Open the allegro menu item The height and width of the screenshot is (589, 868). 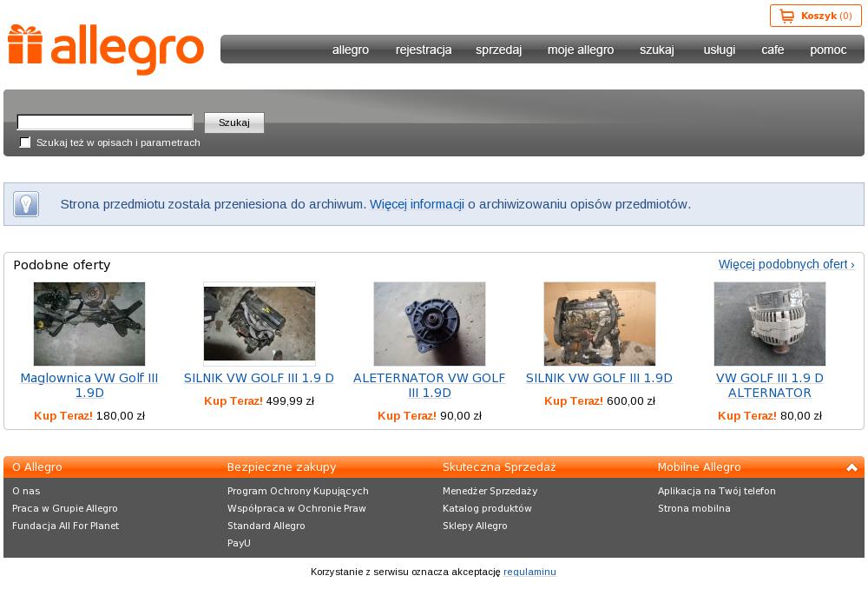351,50
